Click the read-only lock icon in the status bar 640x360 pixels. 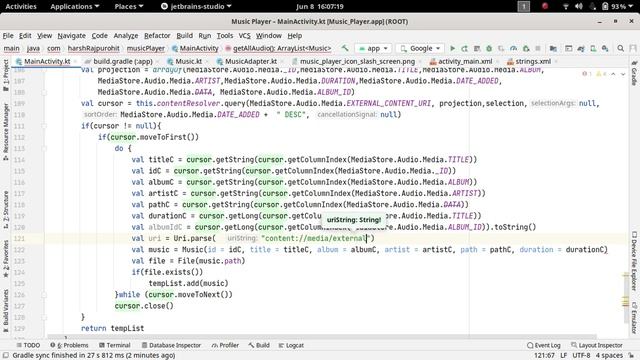(x=631, y=356)
